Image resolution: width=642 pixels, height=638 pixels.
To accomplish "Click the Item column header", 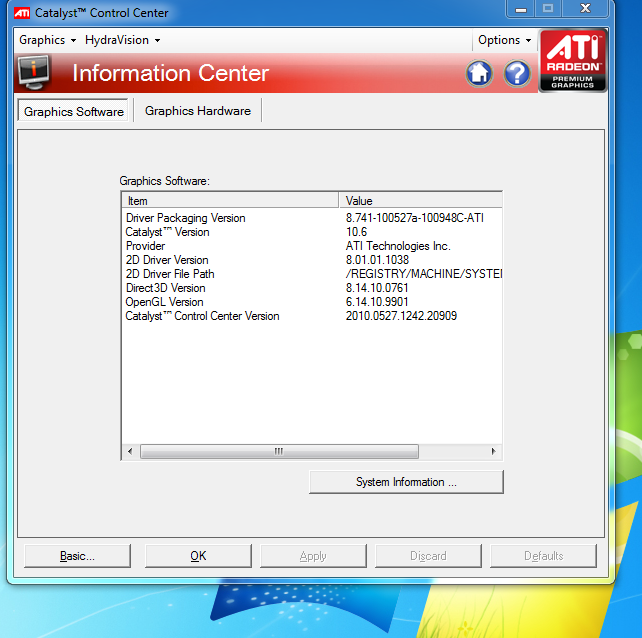I will 231,201.
